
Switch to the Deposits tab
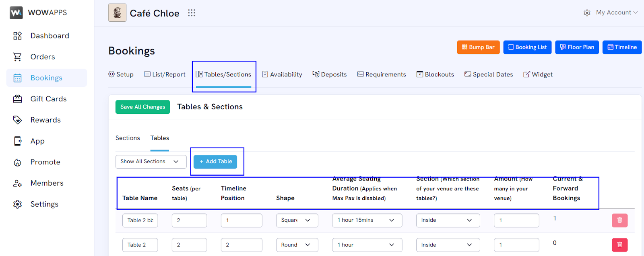coord(330,74)
